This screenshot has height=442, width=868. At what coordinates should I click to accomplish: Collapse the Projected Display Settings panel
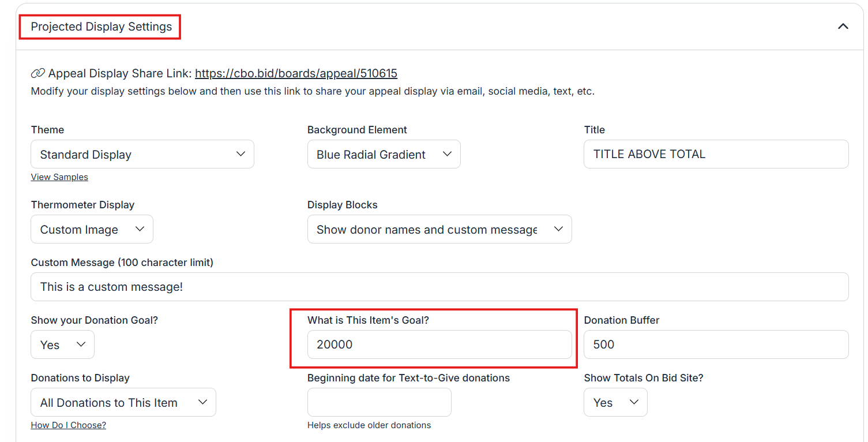click(843, 27)
